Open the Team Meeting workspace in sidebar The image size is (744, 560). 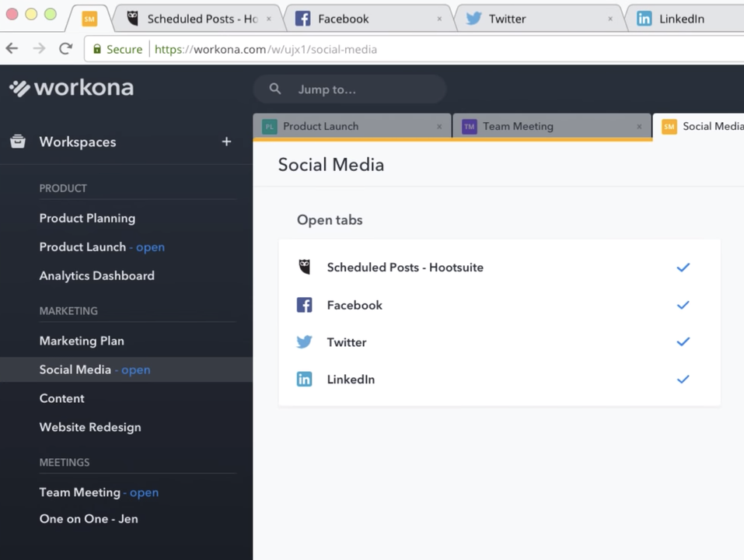tap(99, 492)
